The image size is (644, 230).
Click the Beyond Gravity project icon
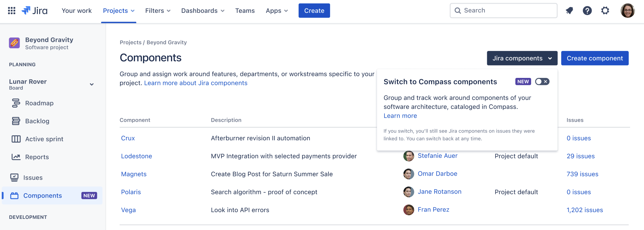coord(14,43)
